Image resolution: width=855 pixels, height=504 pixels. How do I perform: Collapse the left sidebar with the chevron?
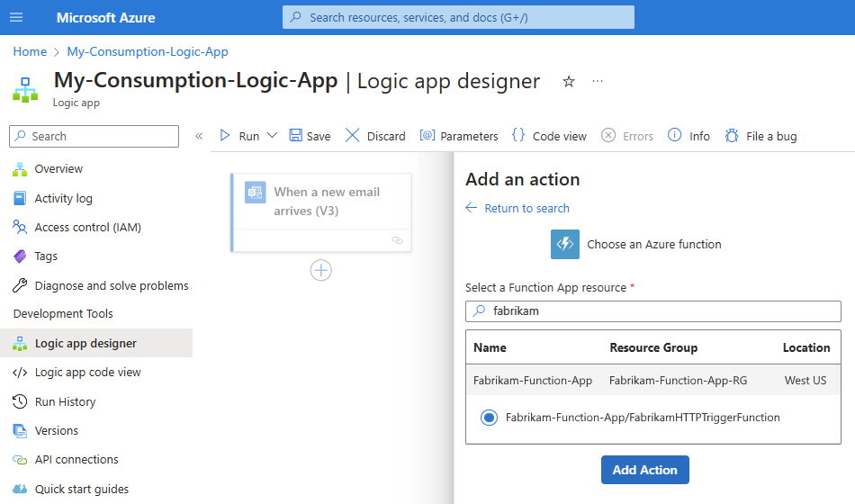click(199, 136)
